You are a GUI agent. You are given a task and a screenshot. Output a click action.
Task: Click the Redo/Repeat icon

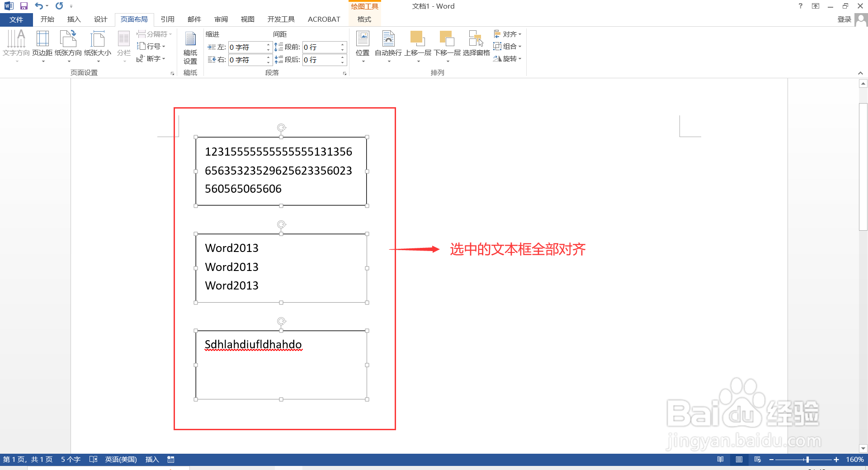tap(59, 6)
